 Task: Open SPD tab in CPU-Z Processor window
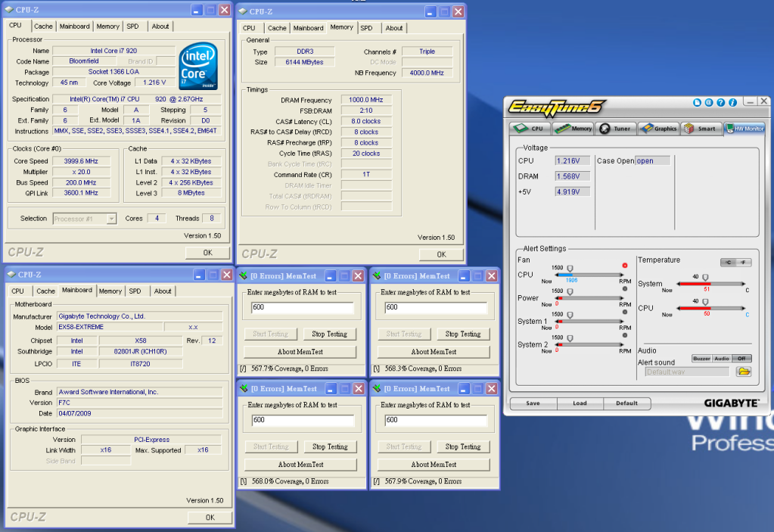click(133, 26)
